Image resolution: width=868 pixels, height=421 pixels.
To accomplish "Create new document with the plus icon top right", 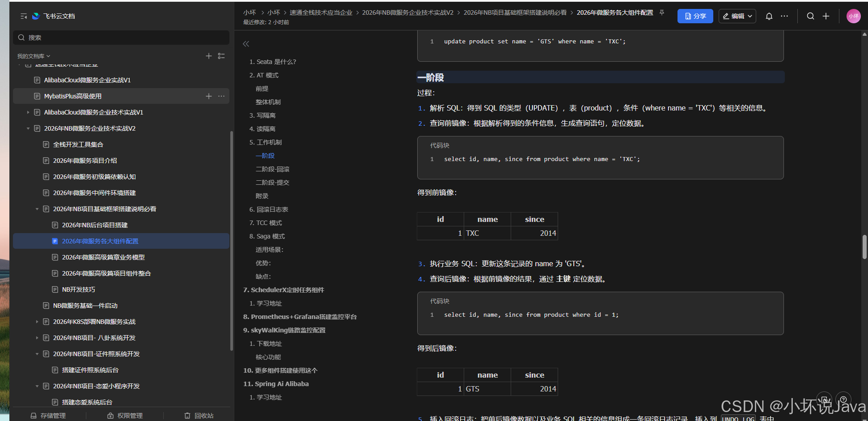I will click(x=826, y=16).
